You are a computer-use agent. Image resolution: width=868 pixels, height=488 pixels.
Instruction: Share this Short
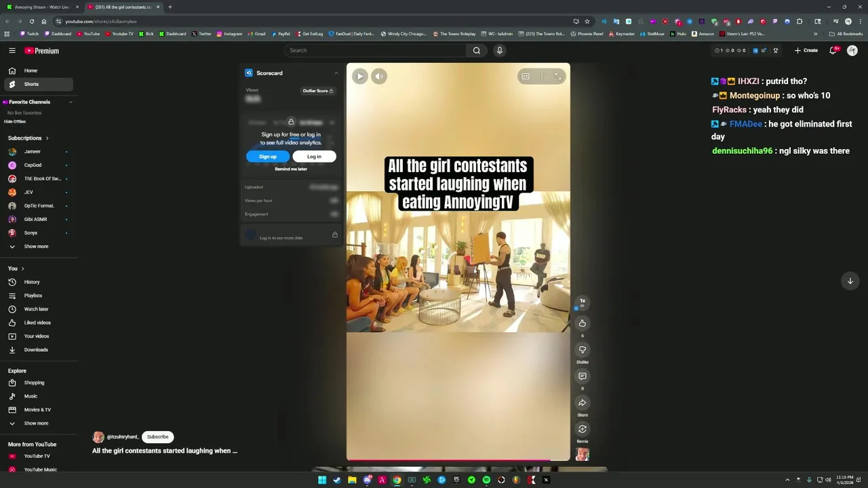pos(583,403)
